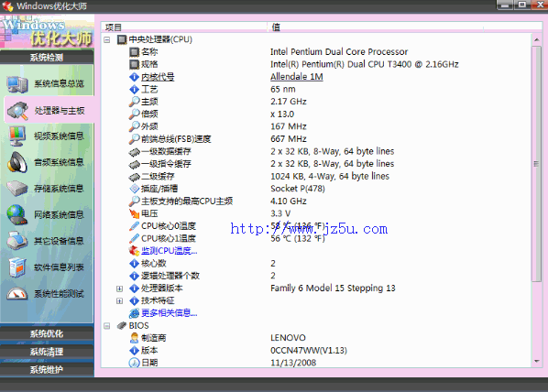
Task: Click the vertical scrollbar thumb
Action: click(536, 164)
